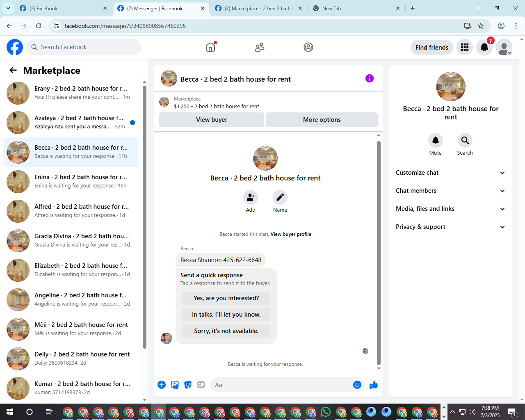The image size is (525, 420).
Task: Expand the Customize chat section
Action: 451,173
